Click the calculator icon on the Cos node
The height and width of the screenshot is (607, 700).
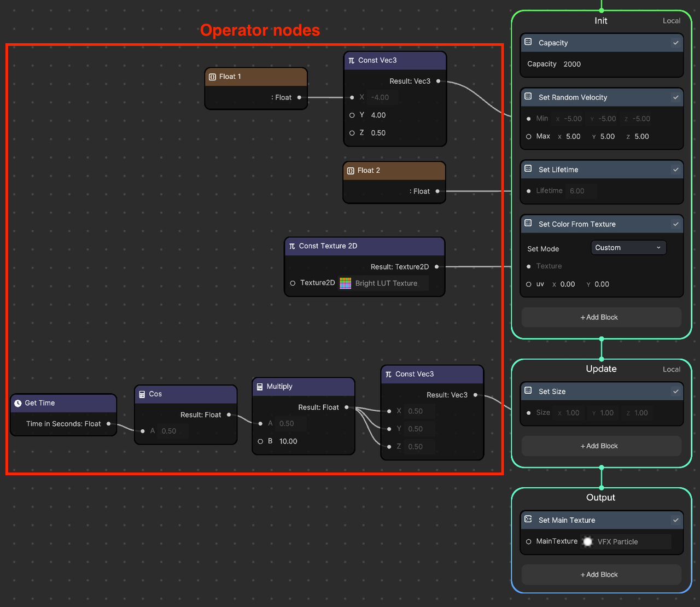[x=142, y=394]
